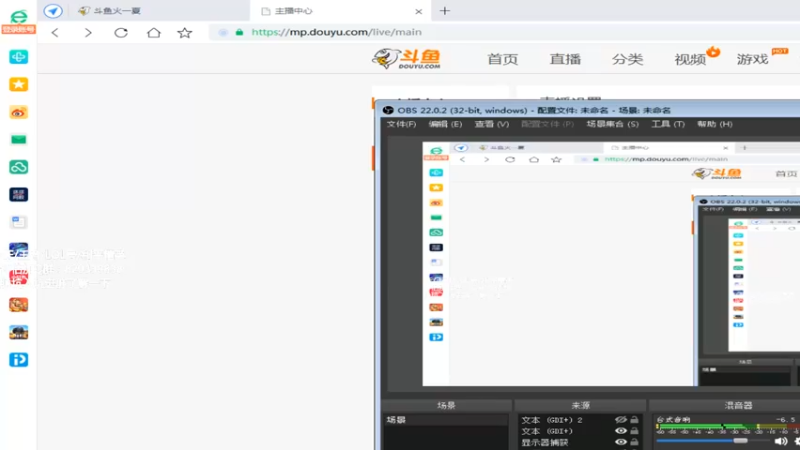Click the 台式音响 volume slider
This screenshot has height=450, width=800.
pos(713,441)
